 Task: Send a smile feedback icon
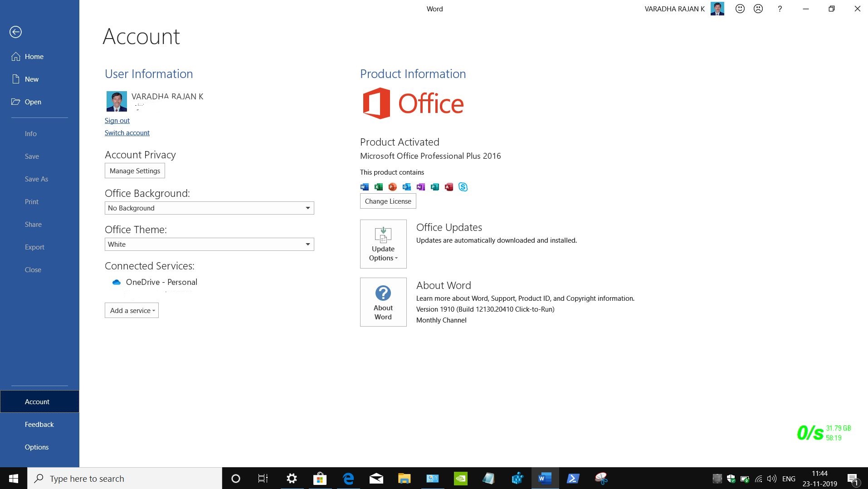click(x=740, y=9)
